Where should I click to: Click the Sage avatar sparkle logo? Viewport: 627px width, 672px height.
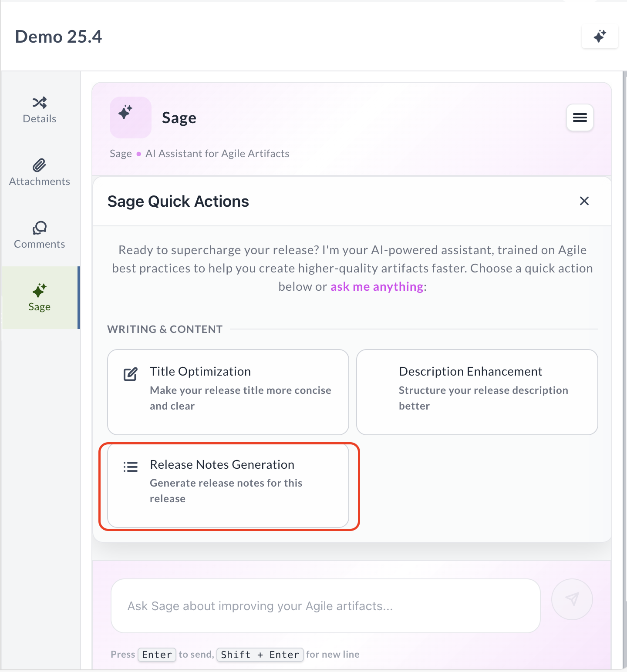(x=130, y=117)
